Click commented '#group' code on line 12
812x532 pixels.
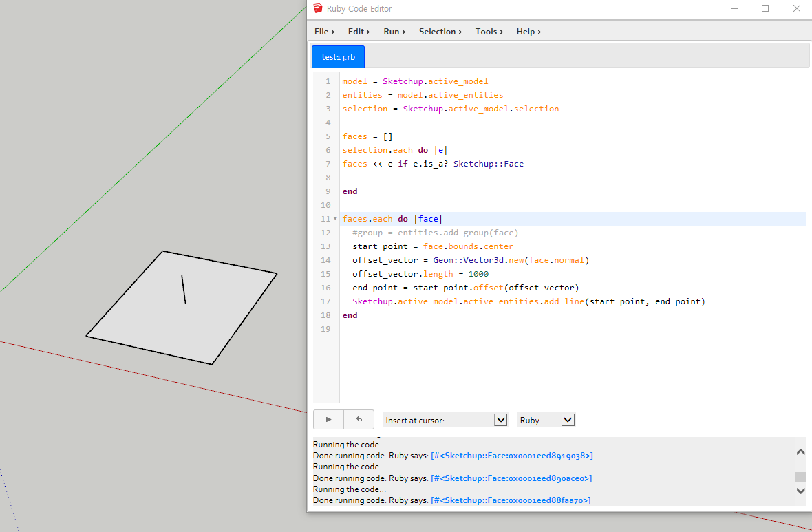coord(367,233)
